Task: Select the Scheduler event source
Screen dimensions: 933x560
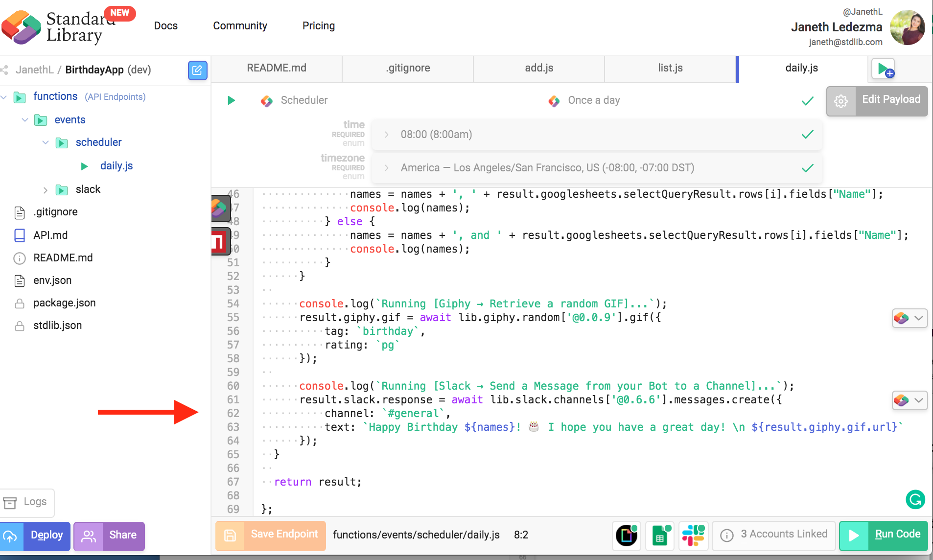Action: click(304, 101)
